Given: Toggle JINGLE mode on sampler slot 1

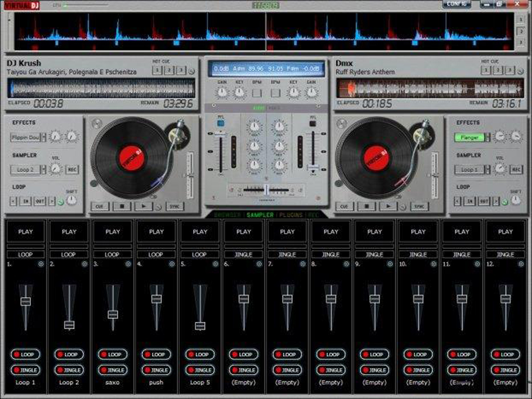Looking at the screenshot, I should pos(26,370).
